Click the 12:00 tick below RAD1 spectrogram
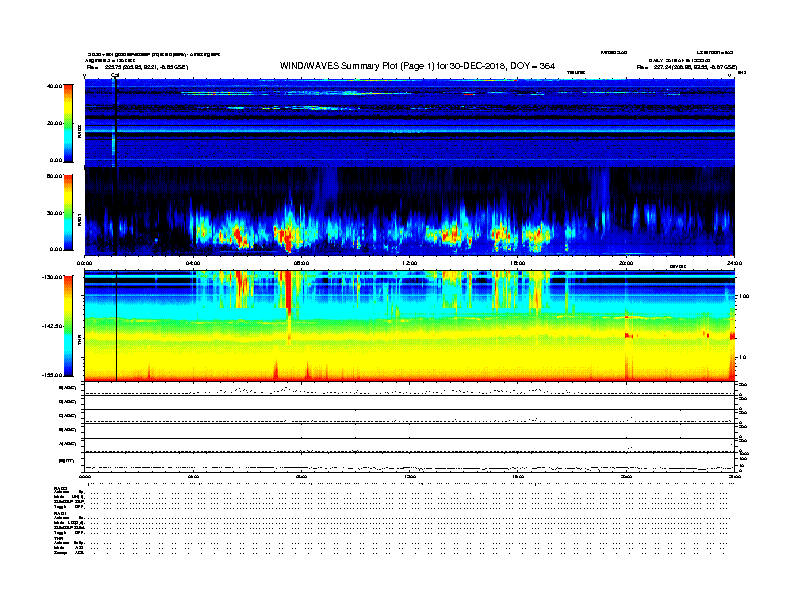The image size is (792, 612). coord(410,263)
